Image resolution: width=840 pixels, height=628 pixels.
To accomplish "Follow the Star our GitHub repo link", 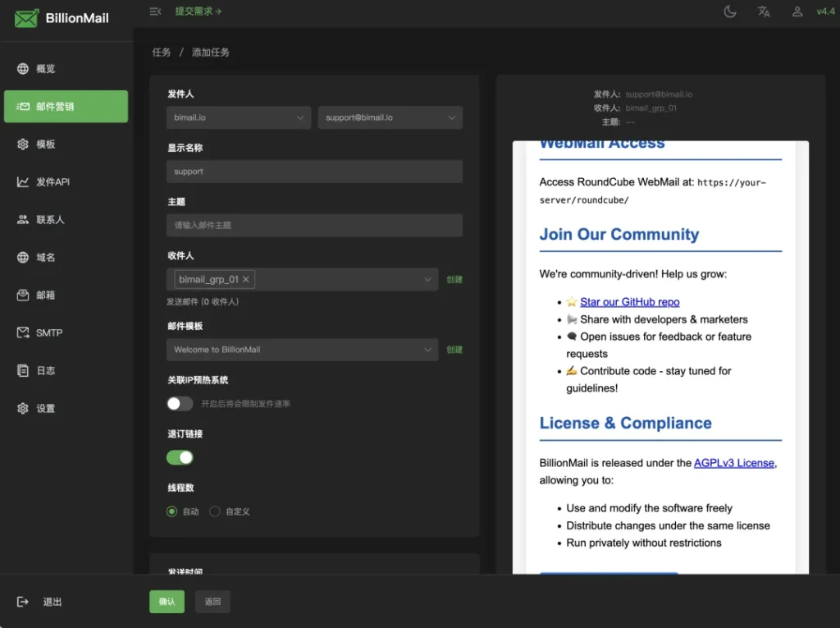I will [629, 302].
